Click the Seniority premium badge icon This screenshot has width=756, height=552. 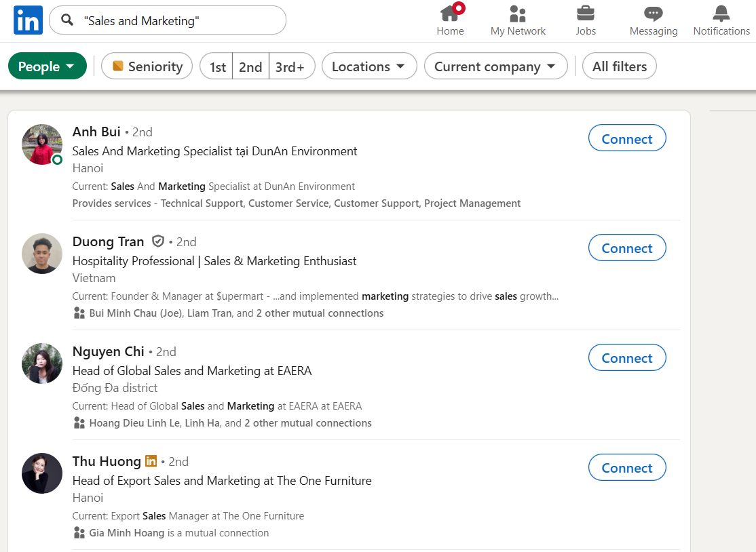pyautogui.click(x=117, y=66)
